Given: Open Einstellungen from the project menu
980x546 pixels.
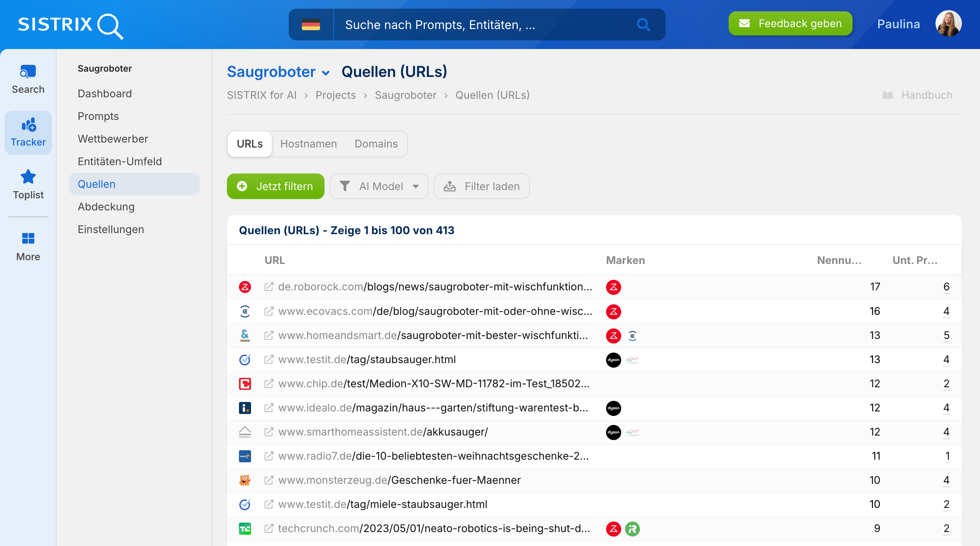Looking at the screenshot, I should tap(111, 229).
